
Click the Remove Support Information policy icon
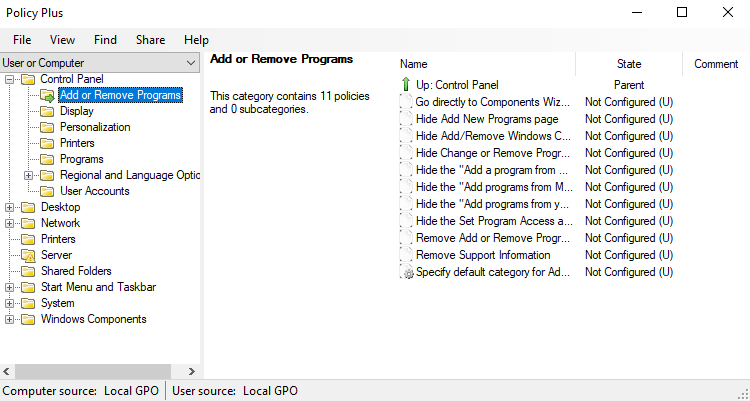tap(406, 255)
